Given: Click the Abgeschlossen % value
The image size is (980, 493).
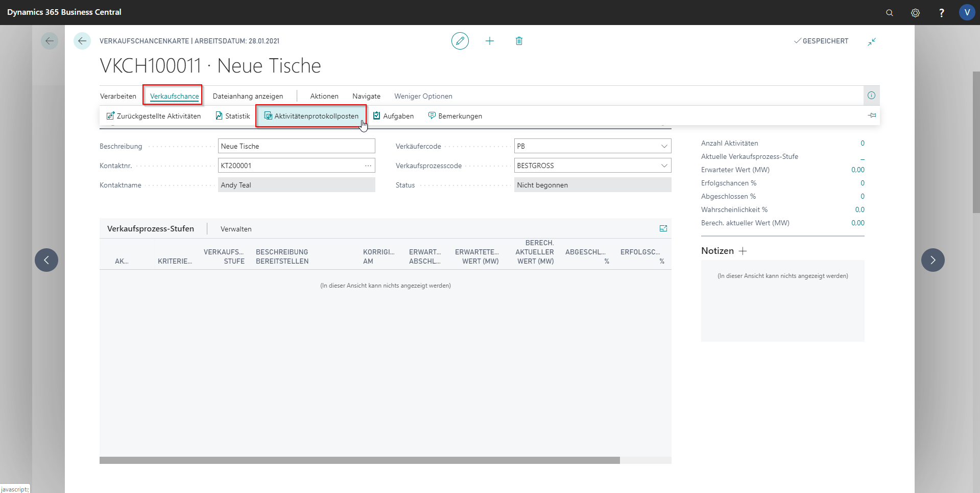Looking at the screenshot, I should (x=863, y=196).
